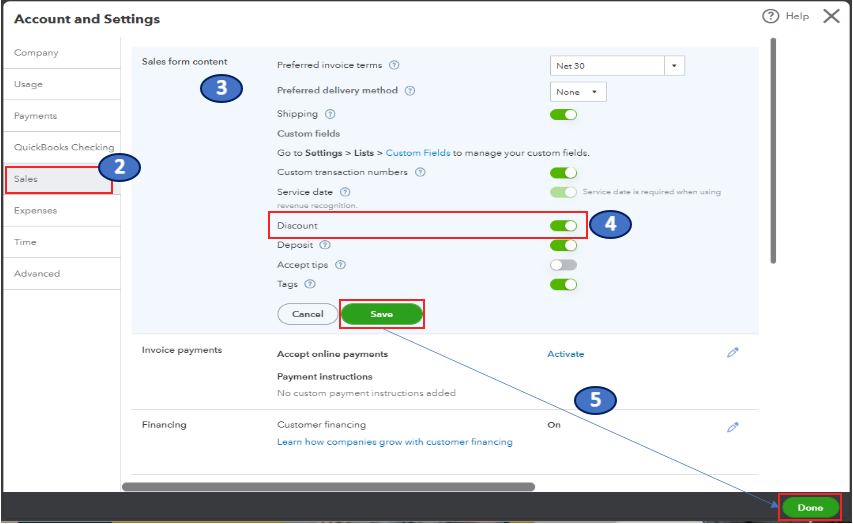Click the Save button

382,314
